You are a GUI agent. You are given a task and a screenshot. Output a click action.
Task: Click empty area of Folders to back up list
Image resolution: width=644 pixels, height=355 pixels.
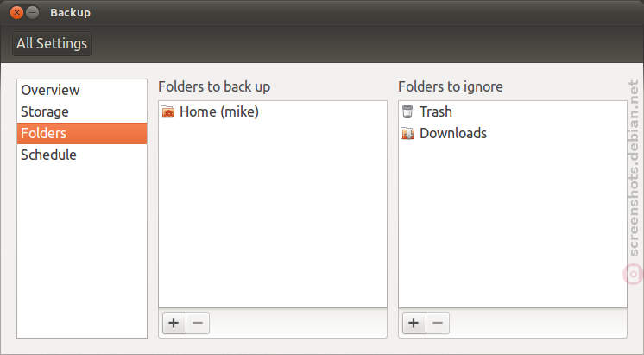273,213
